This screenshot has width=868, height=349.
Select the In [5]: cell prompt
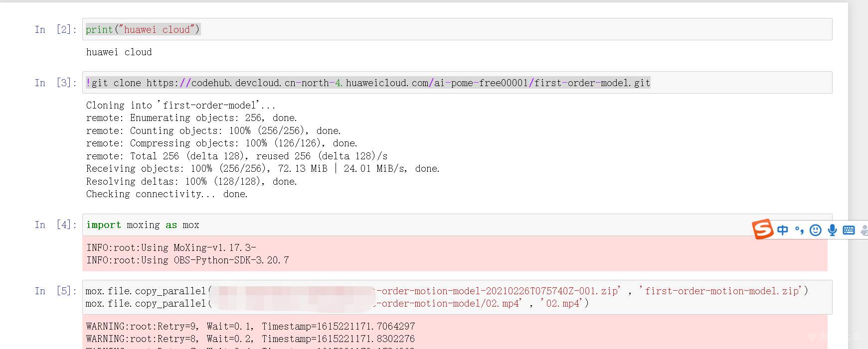(x=55, y=291)
